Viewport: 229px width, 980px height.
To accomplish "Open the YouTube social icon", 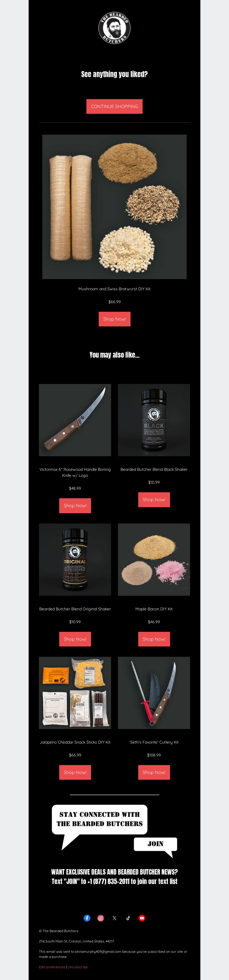I will (x=142, y=918).
